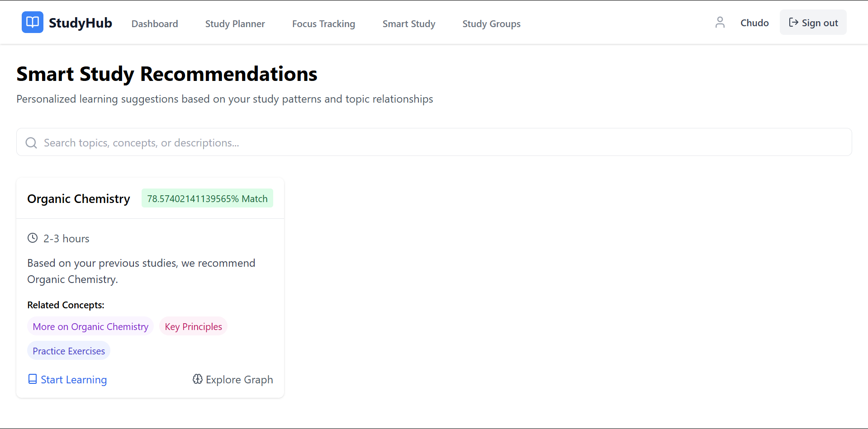The height and width of the screenshot is (429, 868).
Task: Click Start Learning for Organic Chemistry
Action: 74,380
